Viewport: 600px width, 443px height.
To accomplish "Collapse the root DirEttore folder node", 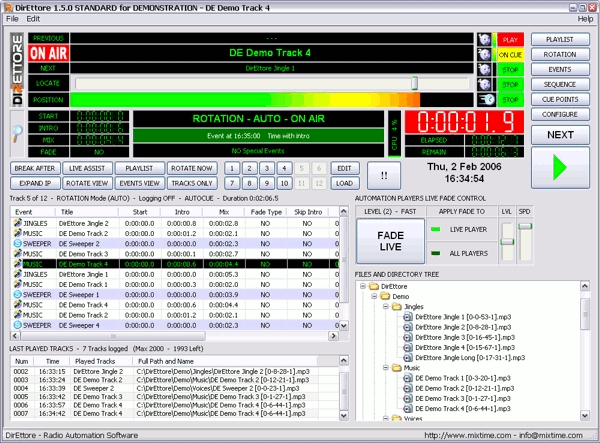I will click(x=362, y=287).
